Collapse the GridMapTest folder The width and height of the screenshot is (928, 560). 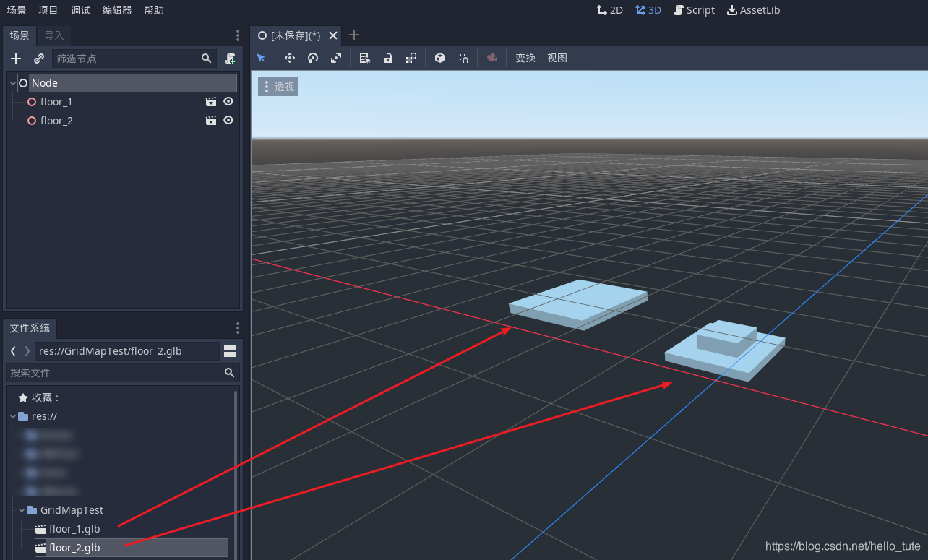21,509
